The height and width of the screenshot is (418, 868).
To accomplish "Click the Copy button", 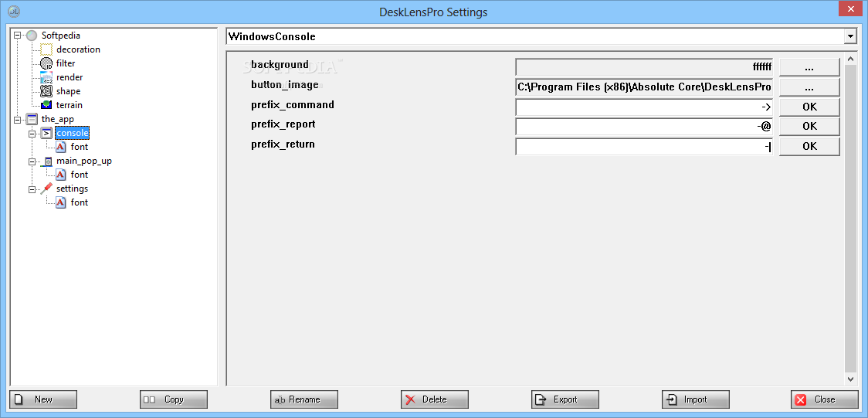I will click(x=173, y=399).
